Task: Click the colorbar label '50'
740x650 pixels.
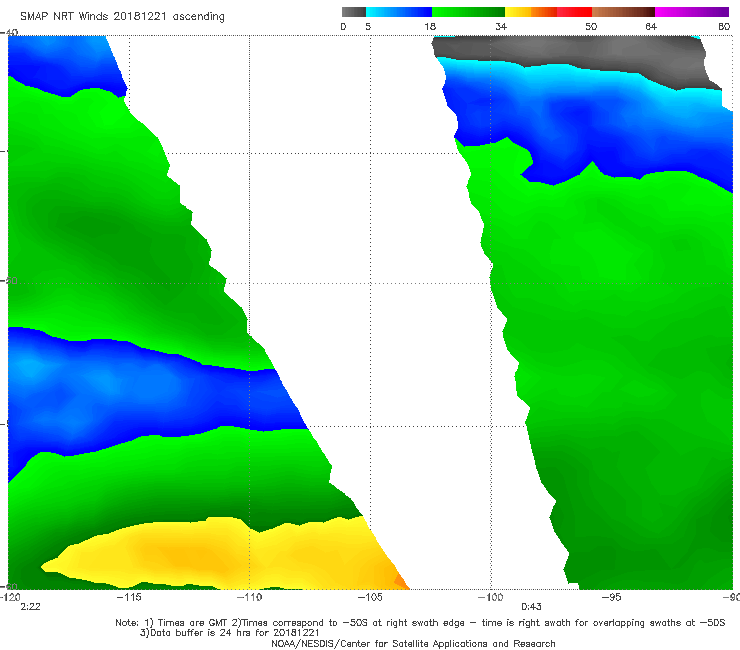Action: [x=591, y=27]
